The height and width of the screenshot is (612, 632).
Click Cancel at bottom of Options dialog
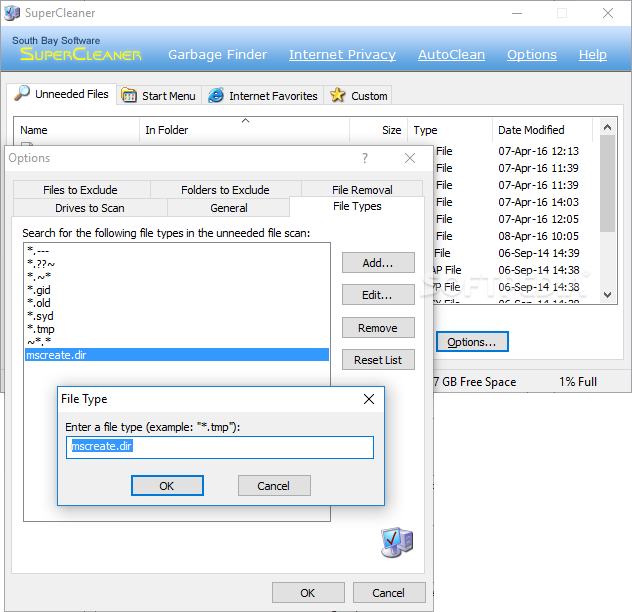point(389,593)
